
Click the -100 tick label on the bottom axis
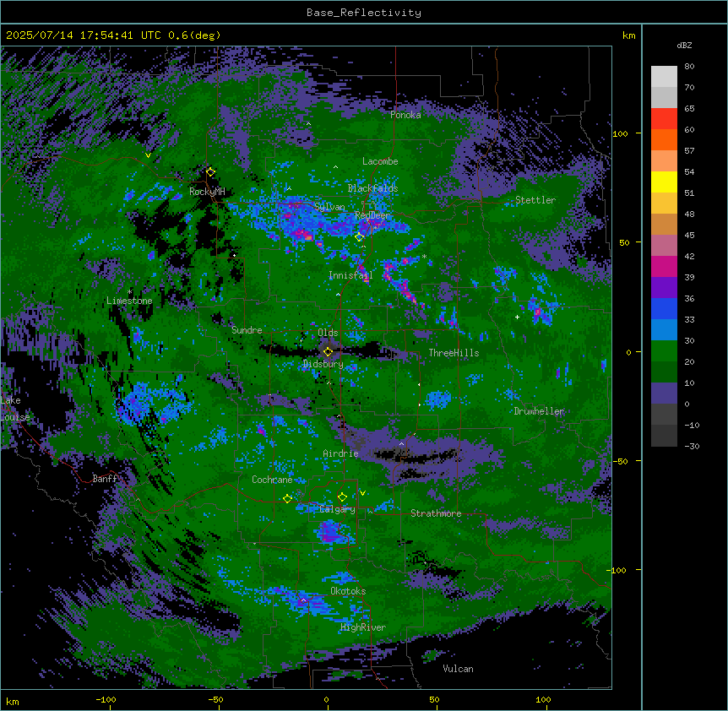point(106,699)
